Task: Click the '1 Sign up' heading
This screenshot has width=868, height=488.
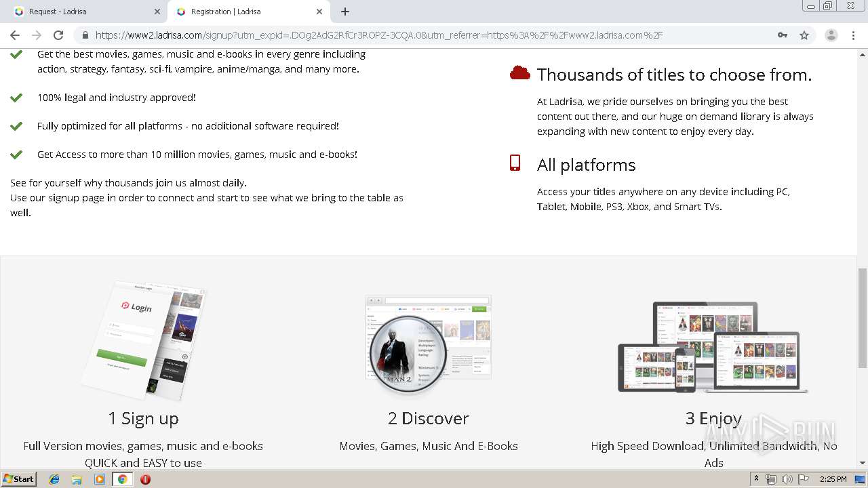Action: pos(144,418)
